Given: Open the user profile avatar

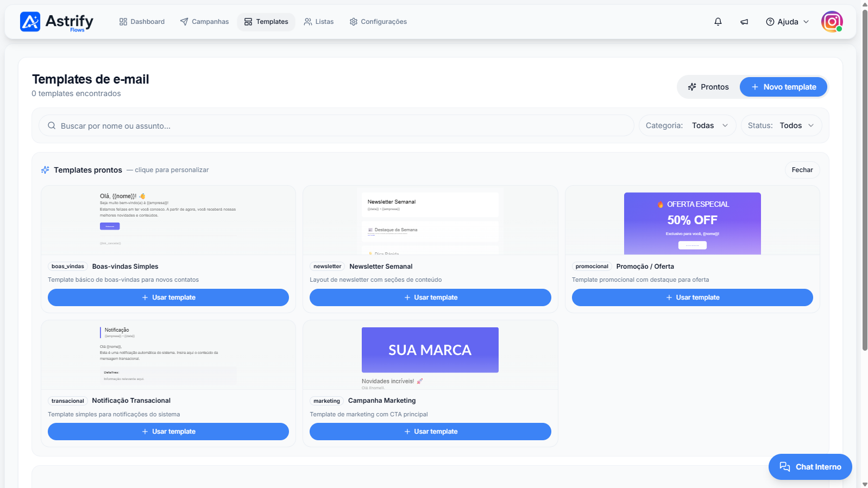Looking at the screenshot, I should click(x=832, y=22).
